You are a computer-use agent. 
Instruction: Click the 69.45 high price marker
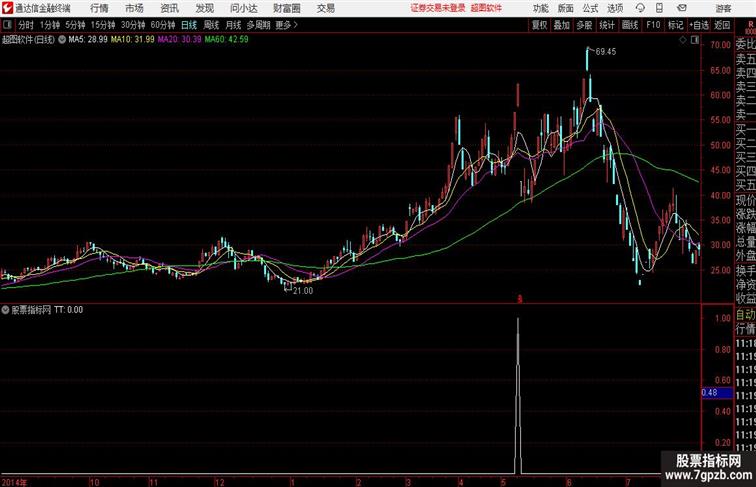click(606, 52)
